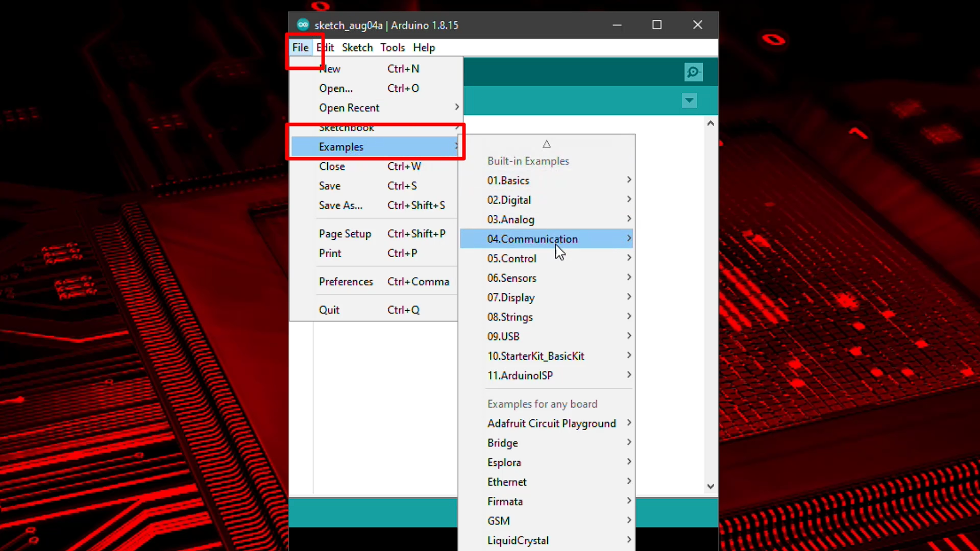Select New to create a sketch

click(329, 68)
